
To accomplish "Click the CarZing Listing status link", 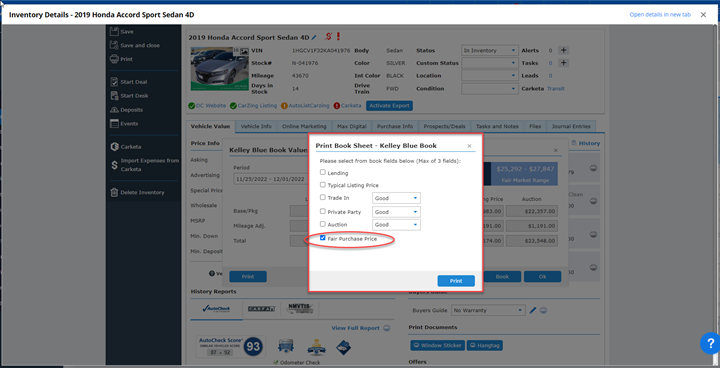I will [x=257, y=106].
